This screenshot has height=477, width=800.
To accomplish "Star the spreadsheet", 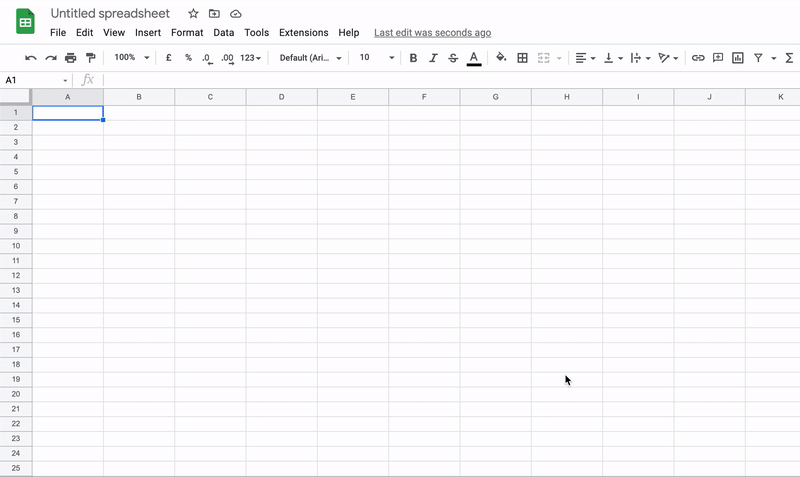I will (x=193, y=14).
